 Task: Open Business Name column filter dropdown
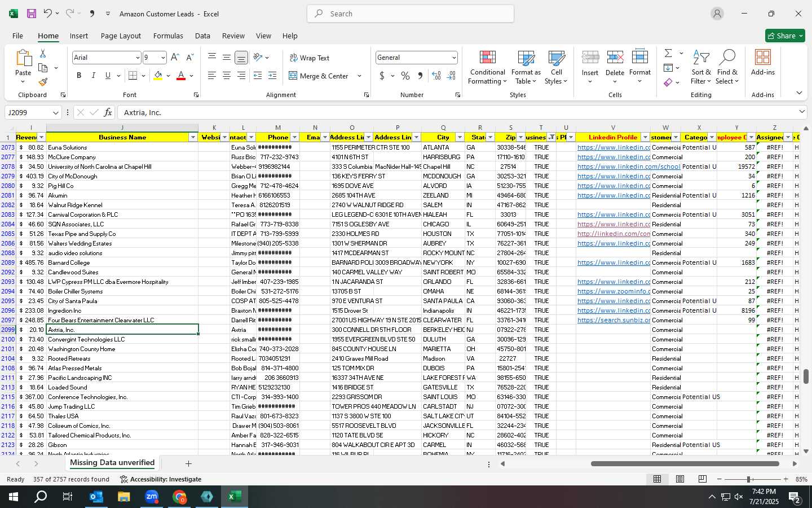pyautogui.click(x=193, y=138)
